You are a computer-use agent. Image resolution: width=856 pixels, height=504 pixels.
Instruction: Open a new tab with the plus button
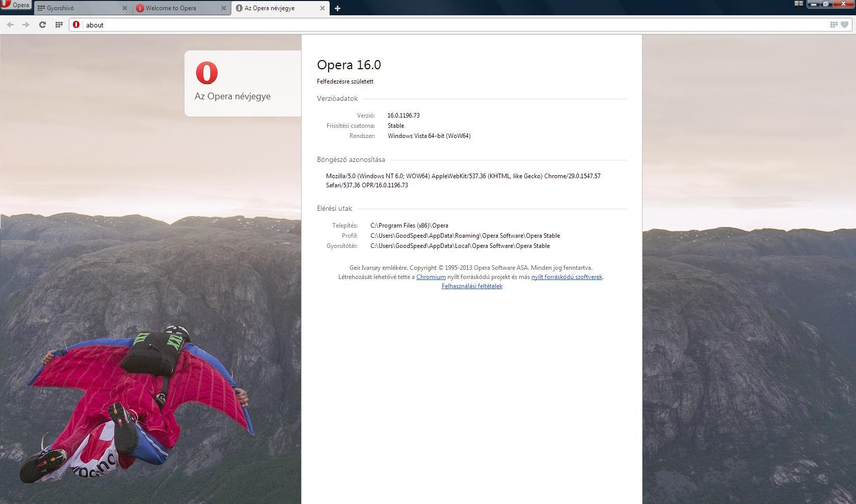click(x=337, y=8)
